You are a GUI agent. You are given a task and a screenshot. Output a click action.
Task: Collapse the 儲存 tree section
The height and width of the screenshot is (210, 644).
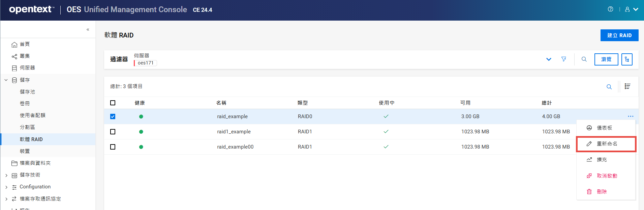pyautogui.click(x=6, y=80)
